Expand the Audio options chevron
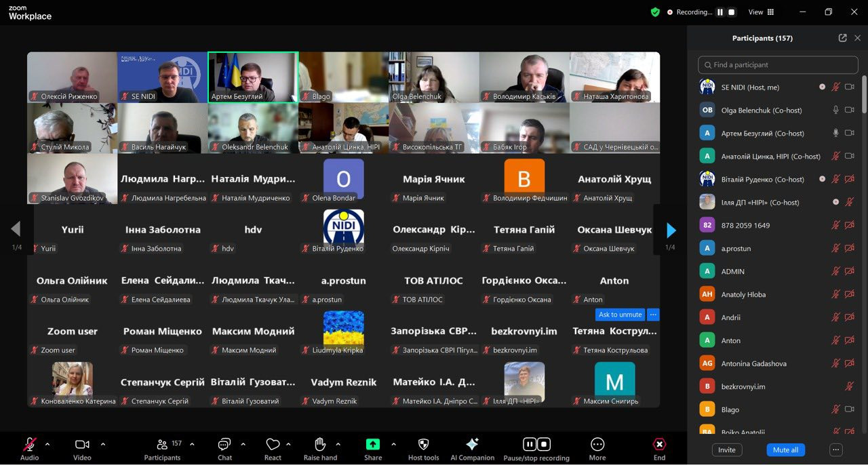Viewport: 868px width, 465px height. pos(47,445)
